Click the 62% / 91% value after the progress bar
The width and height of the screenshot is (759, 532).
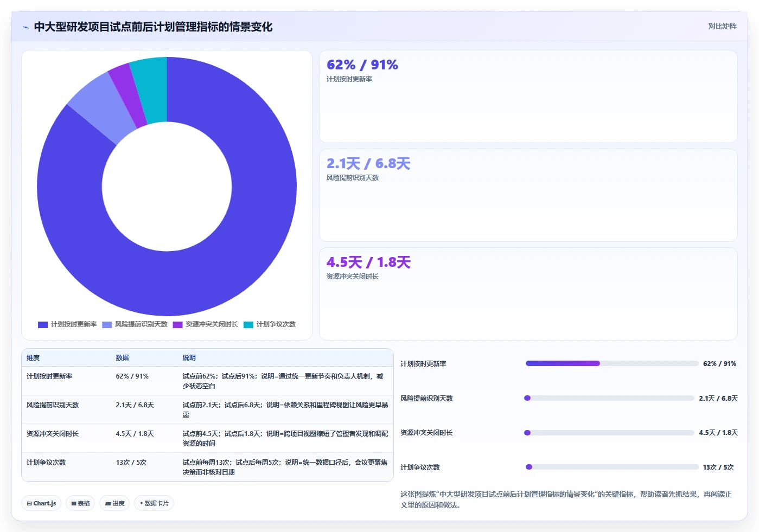coord(719,364)
